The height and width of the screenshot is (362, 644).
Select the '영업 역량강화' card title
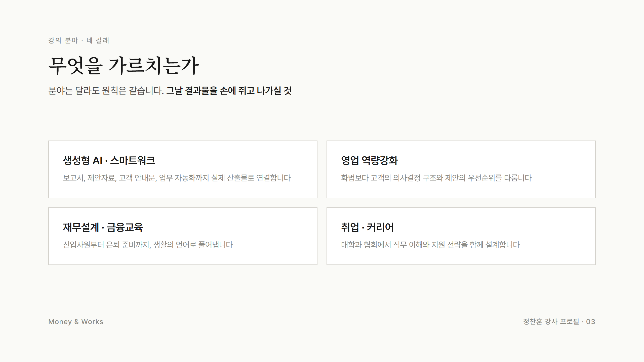pyautogui.click(x=369, y=160)
